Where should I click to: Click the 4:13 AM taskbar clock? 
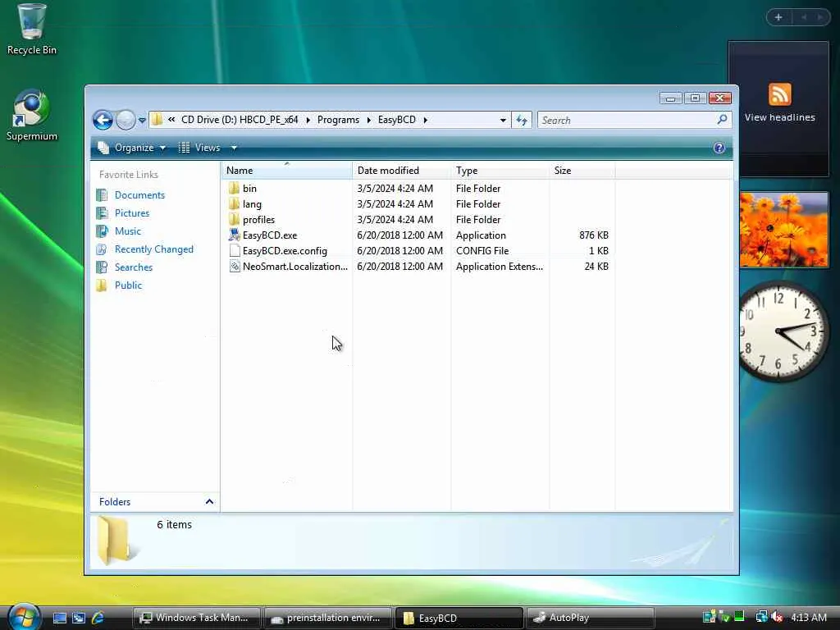pyautogui.click(x=808, y=618)
